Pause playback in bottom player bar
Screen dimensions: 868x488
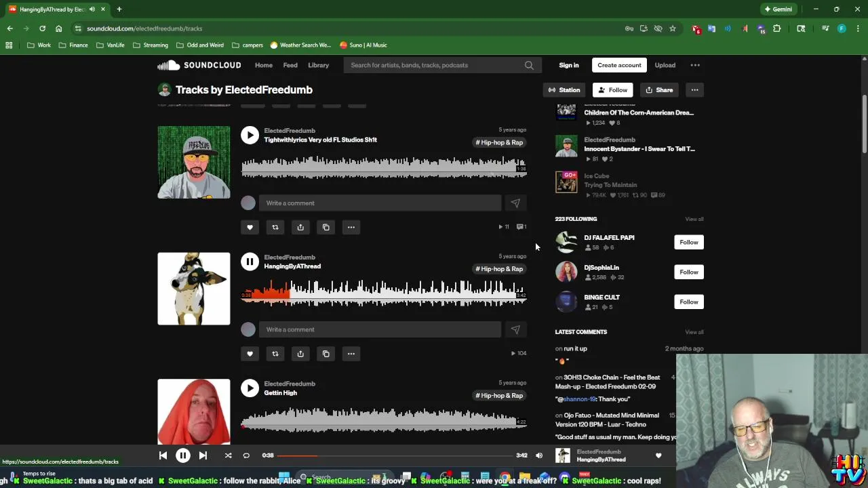coord(183,455)
